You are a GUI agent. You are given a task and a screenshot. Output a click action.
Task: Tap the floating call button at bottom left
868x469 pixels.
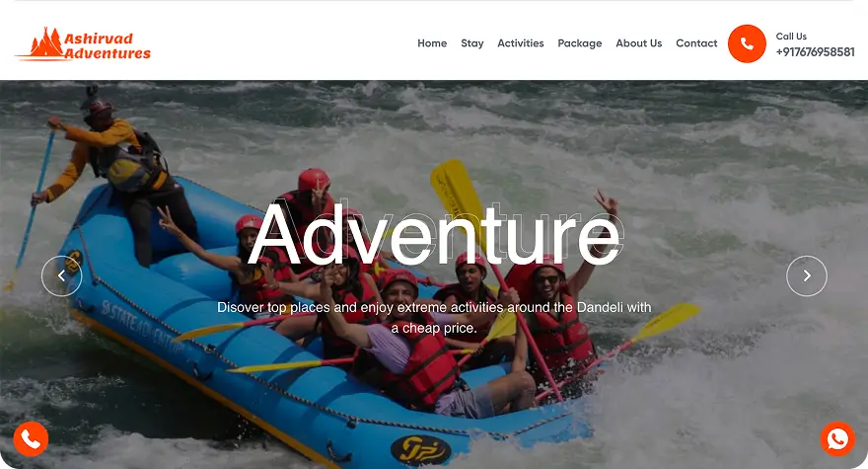pos(31,439)
